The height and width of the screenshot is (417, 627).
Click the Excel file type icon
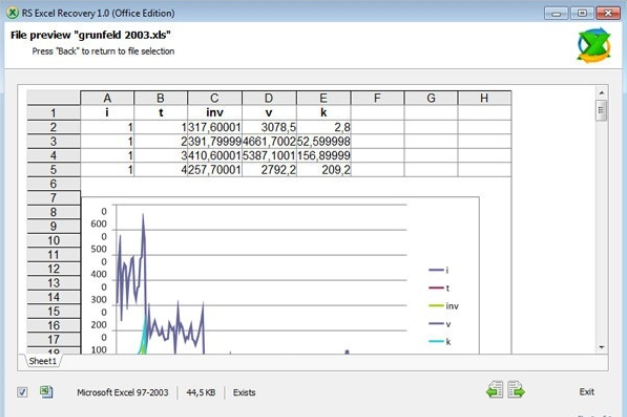tap(46, 392)
